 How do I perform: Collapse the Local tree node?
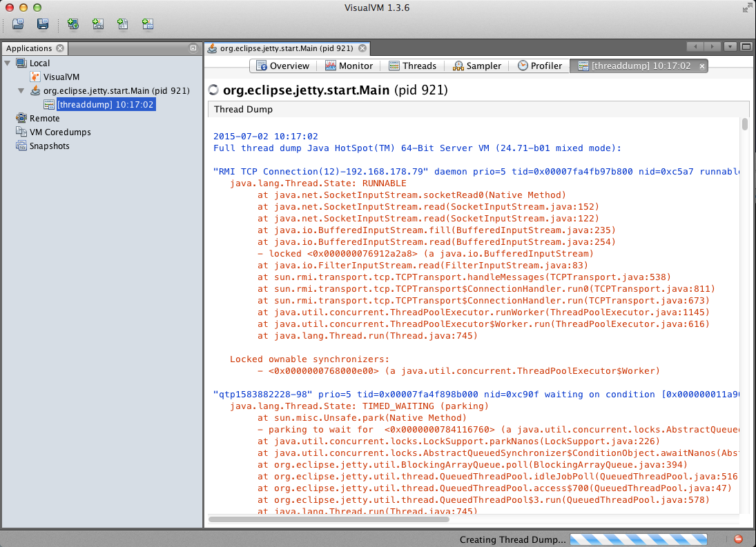point(7,63)
